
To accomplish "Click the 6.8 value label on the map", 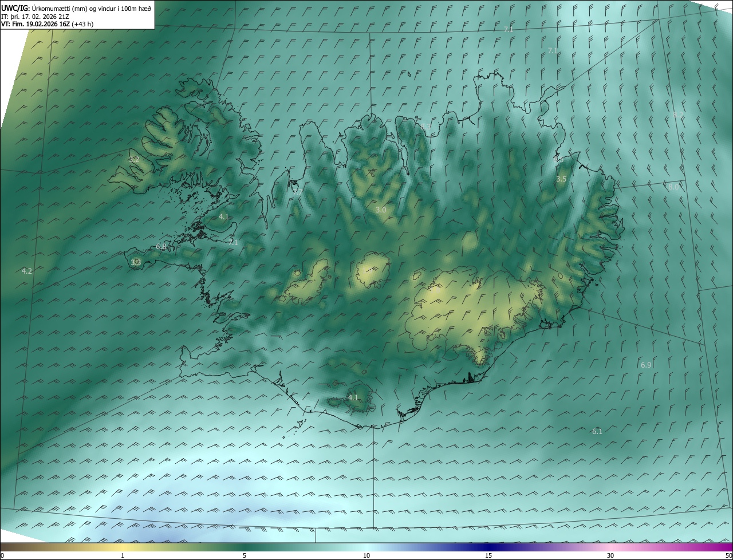I will coord(161,246).
